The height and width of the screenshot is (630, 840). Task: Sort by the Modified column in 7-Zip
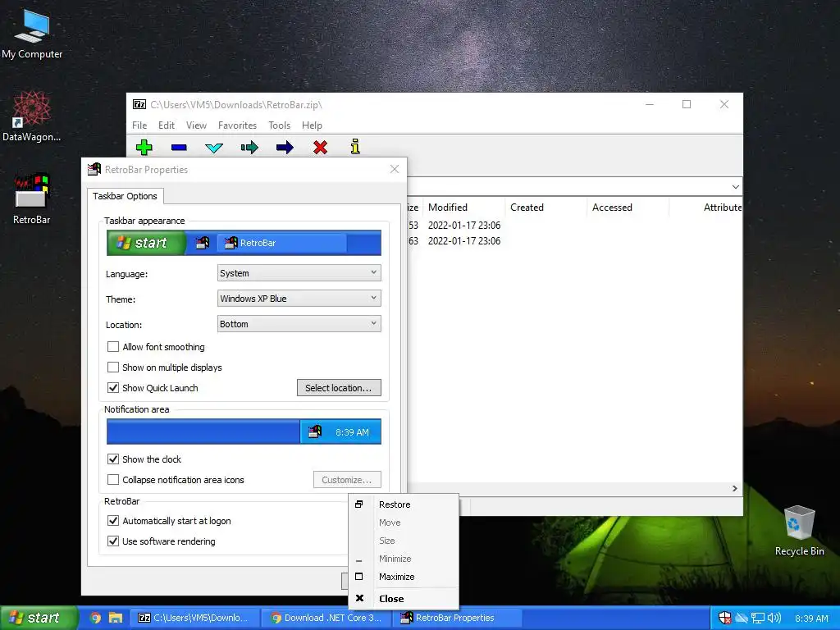pyautogui.click(x=464, y=208)
